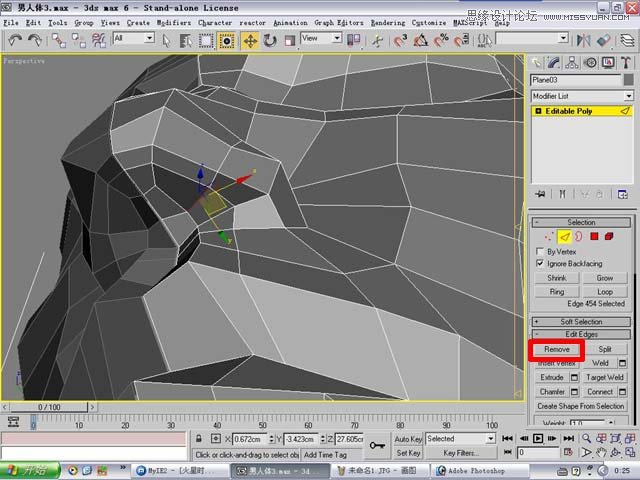The width and height of the screenshot is (640, 480).
Task: Expand the Soft Selection rollout
Action: [581, 322]
